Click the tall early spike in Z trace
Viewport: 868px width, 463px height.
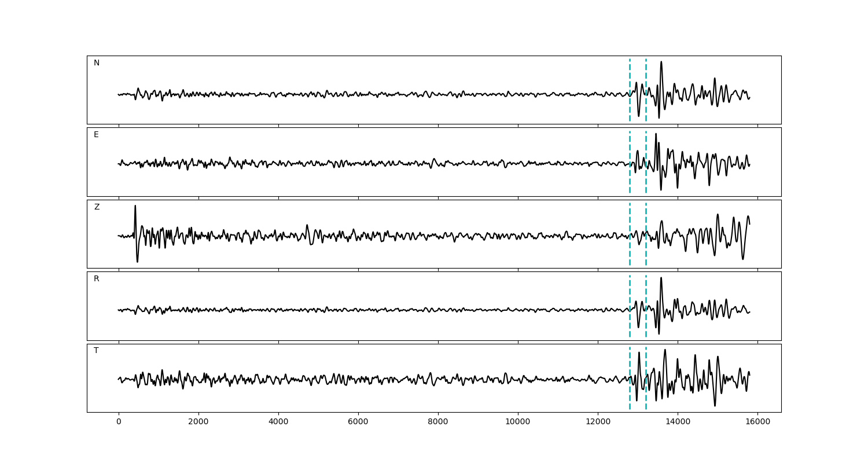click(x=135, y=207)
